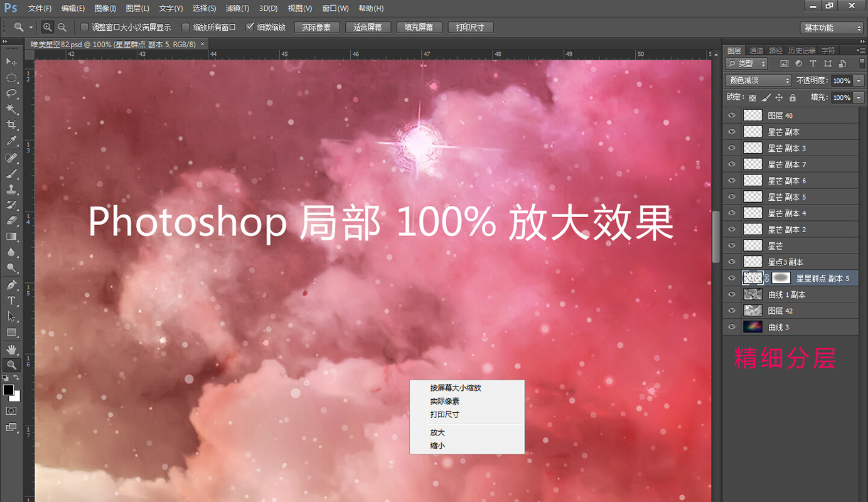The image size is (868, 502).
Task: Select the Elliptical Marquee tool
Action: (x=11, y=78)
